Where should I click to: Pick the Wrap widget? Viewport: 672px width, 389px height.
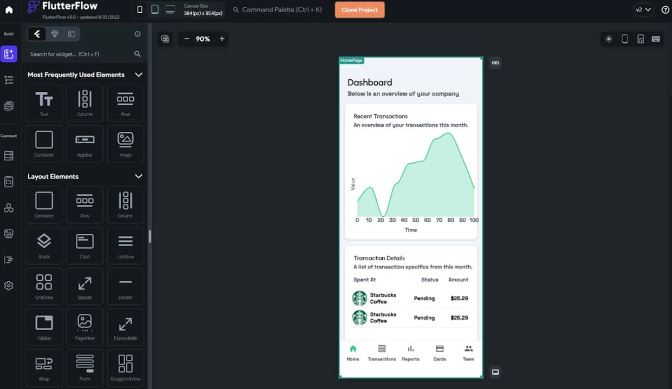(x=44, y=367)
